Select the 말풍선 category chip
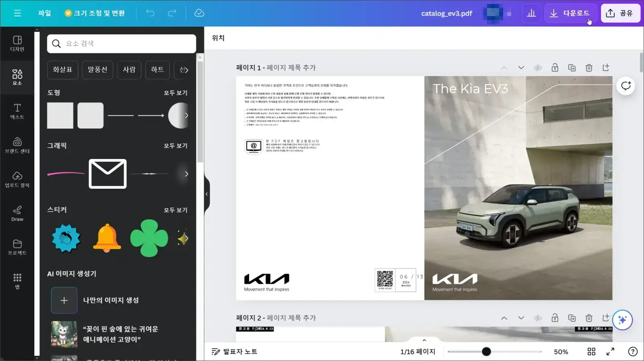The width and height of the screenshot is (644, 361). pos(97,70)
